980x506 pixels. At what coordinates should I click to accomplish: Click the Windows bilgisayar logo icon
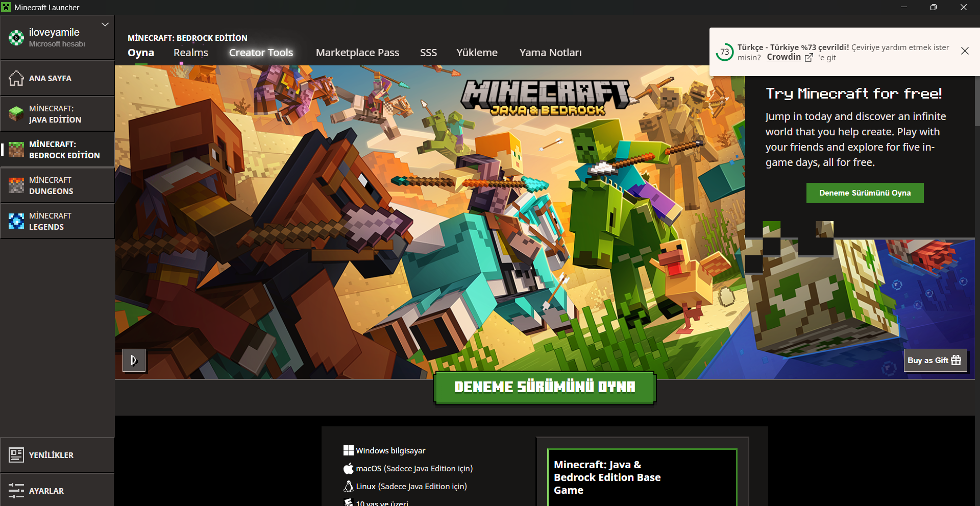[x=349, y=450]
